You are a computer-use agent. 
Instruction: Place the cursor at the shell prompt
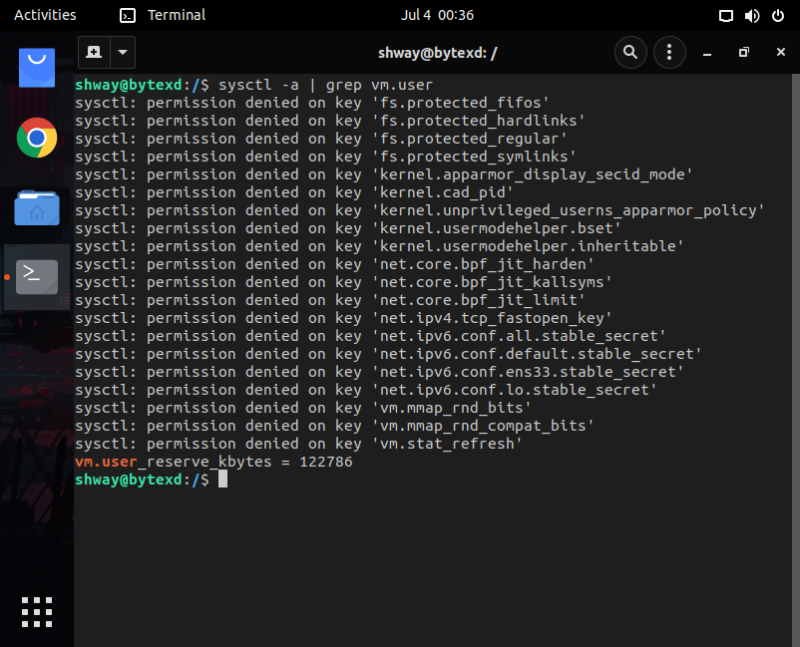[x=222, y=479]
